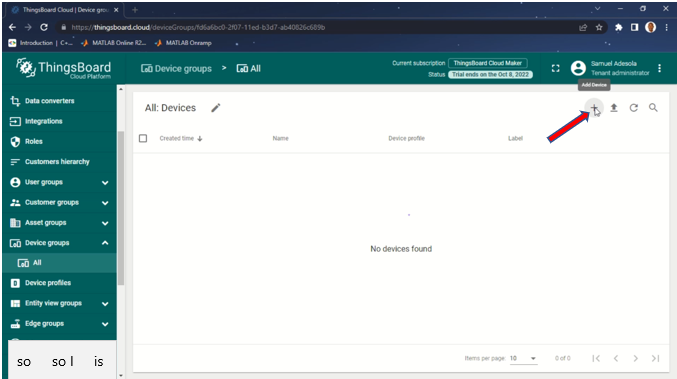Open Items per page dropdown
Image resolution: width=677 pixels, height=379 pixels.
(x=523, y=358)
